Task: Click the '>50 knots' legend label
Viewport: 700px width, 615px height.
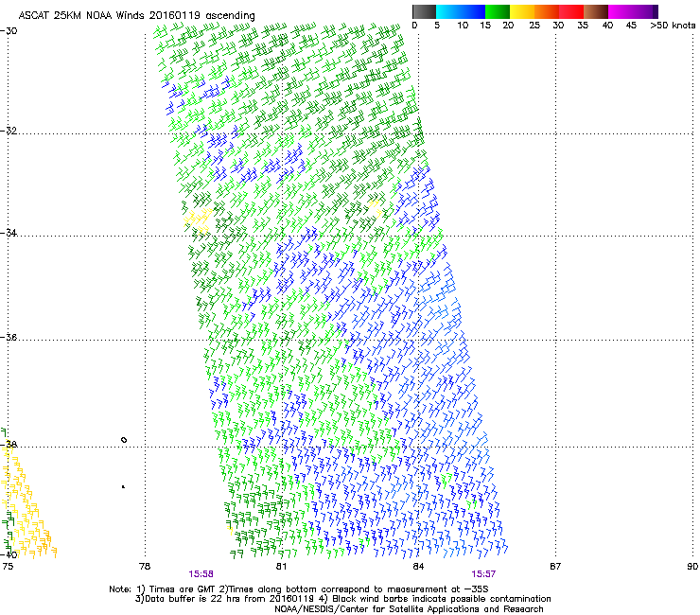Action: (x=673, y=26)
